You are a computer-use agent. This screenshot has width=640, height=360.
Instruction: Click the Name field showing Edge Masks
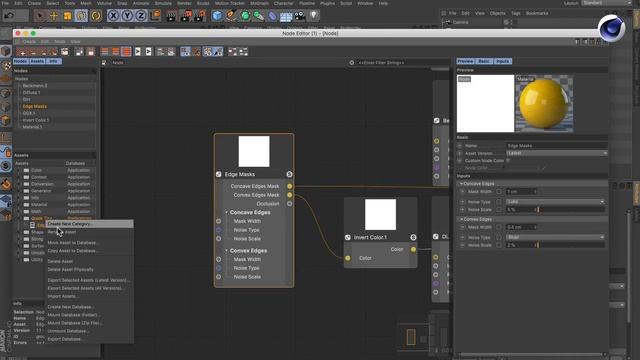coord(557,146)
